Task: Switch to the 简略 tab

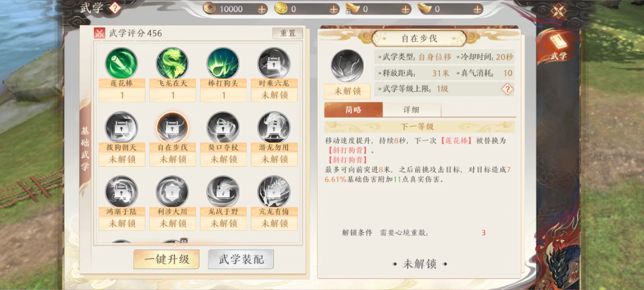Action: (353, 110)
